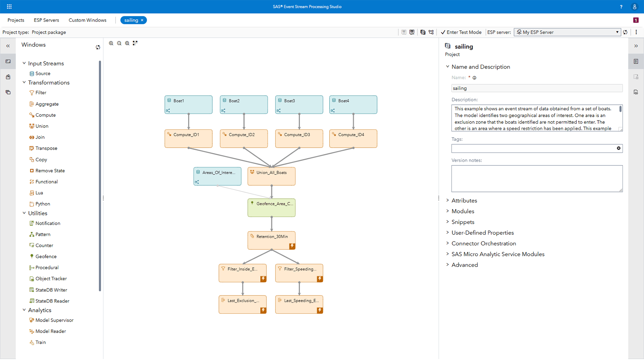The height and width of the screenshot is (362, 644).
Task: Select the Compute_ID3 node
Action: [299, 139]
